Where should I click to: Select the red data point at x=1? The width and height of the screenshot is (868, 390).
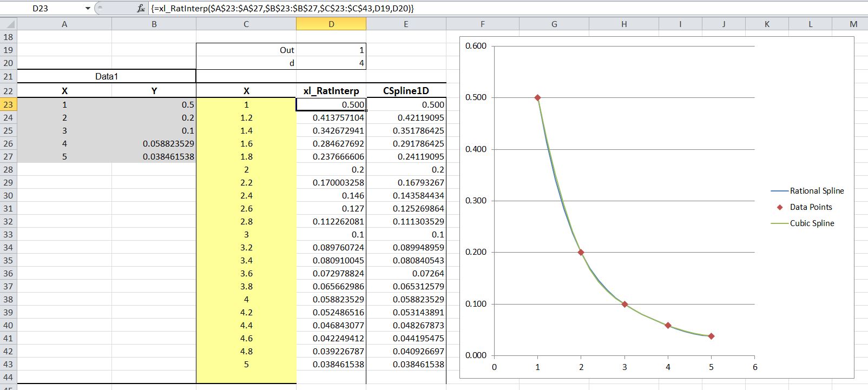point(537,98)
